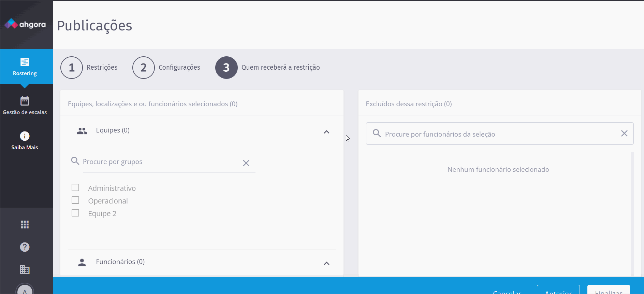Click the Anterior button
Viewport: 644px width, 294px height.
tap(558, 290)
